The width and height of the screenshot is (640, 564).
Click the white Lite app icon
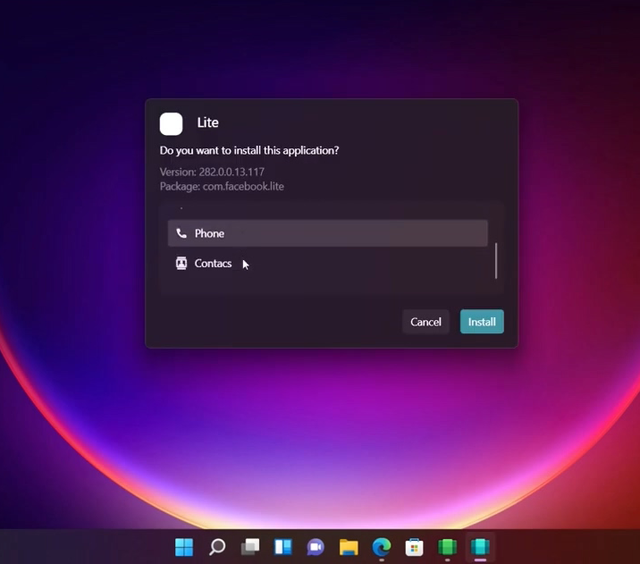(x=171, y=124)
